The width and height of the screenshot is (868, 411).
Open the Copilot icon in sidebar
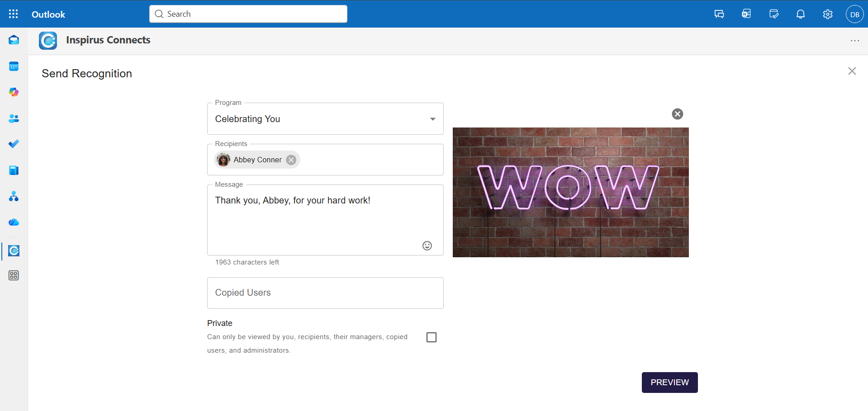(14, 92)
